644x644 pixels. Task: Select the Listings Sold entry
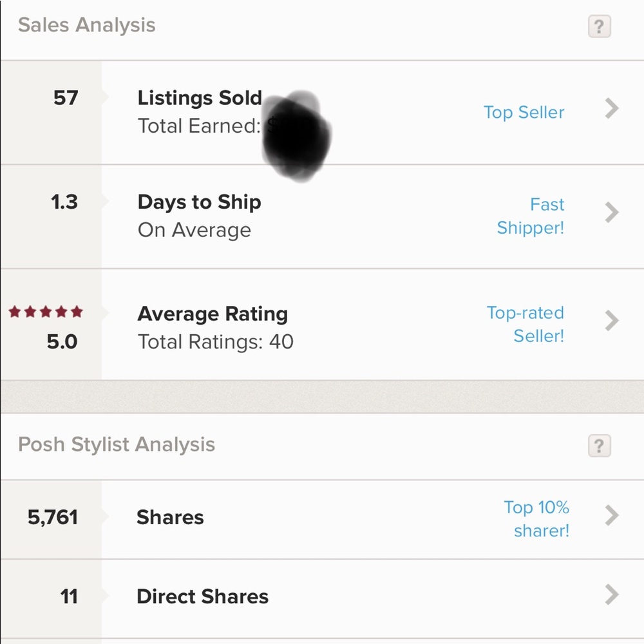pos(322,113)
